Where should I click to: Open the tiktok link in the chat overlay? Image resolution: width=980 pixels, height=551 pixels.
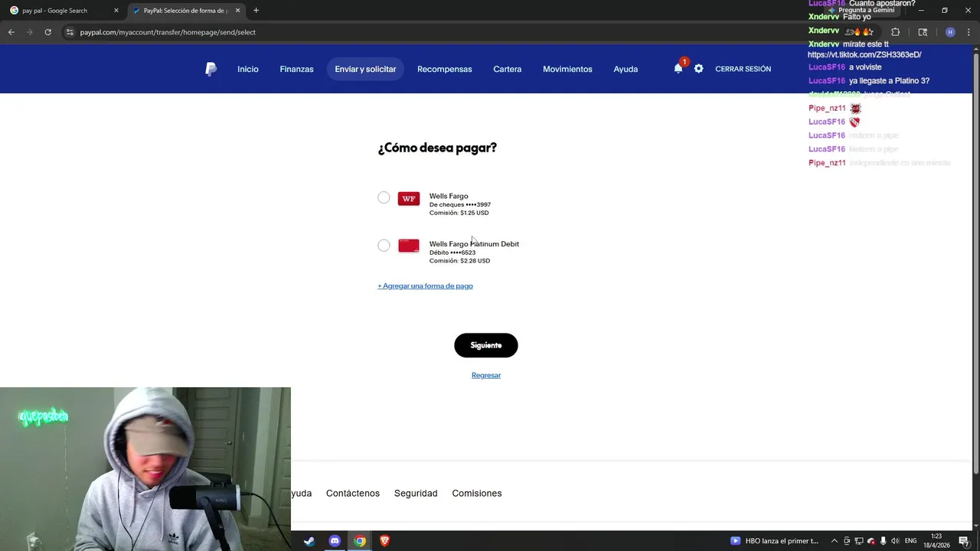click(x=864, y=55)
